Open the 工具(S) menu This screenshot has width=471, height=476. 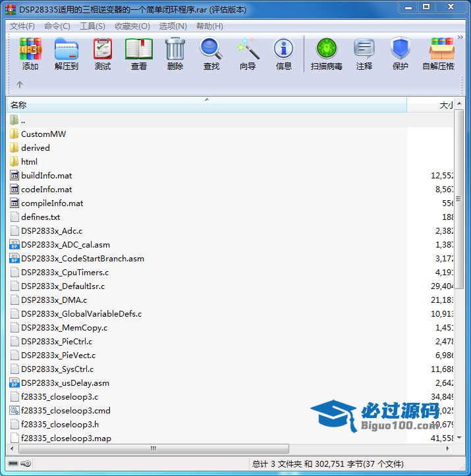point(92,26)
